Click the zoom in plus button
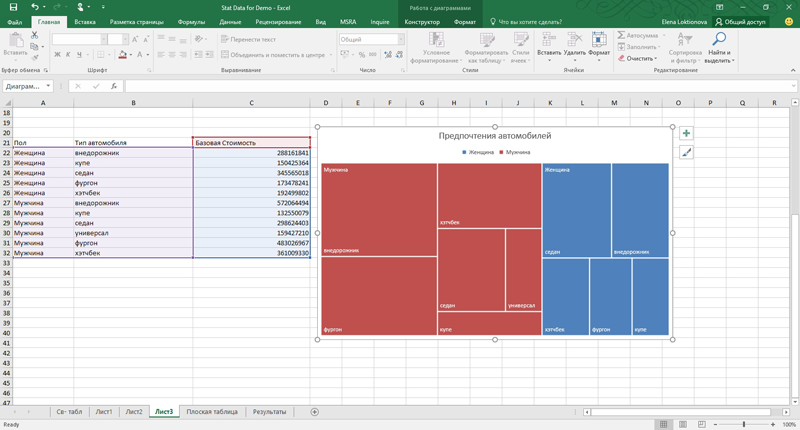 pos(773,424)
